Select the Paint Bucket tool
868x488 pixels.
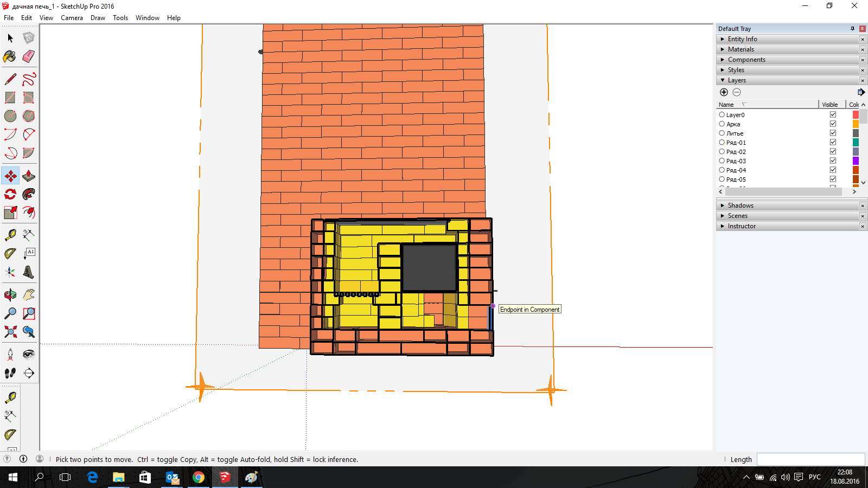(x=10, y=56)
